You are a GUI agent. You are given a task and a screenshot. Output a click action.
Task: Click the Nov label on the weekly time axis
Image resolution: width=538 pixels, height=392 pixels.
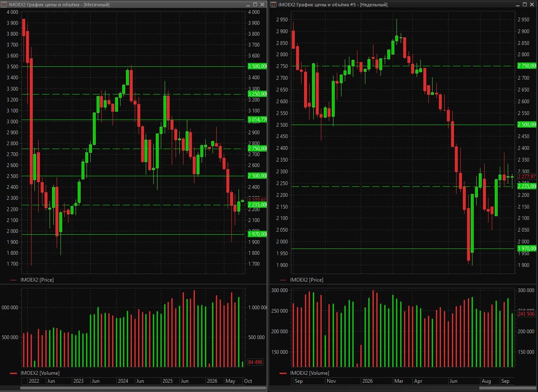332,381
